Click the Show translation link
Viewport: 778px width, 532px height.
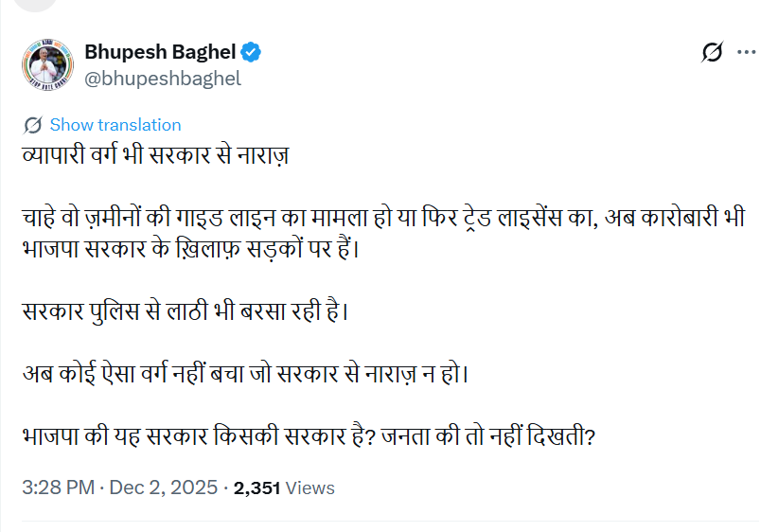point(115,125)
